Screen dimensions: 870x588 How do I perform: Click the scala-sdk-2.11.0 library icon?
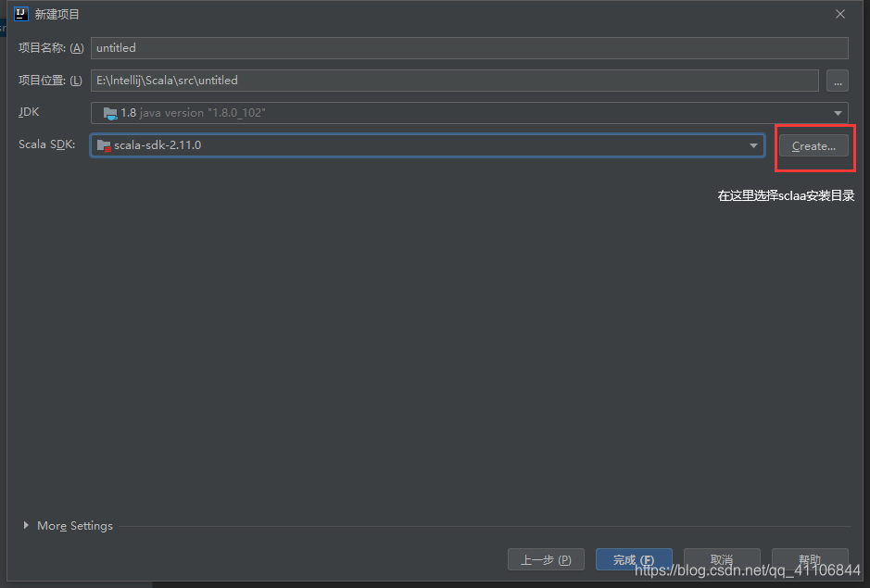tap(104, 145)
